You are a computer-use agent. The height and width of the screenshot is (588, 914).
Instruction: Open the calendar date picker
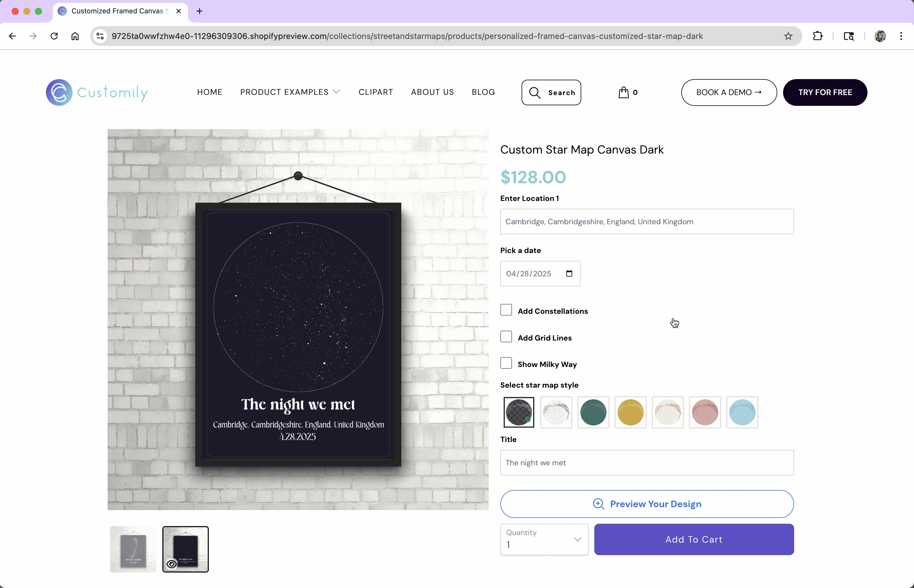[569, 273]
